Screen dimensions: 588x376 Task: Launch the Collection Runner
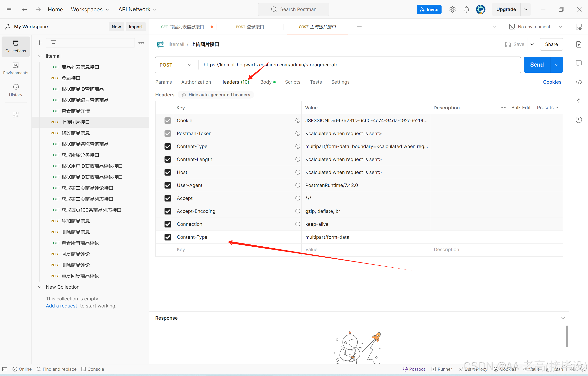coord(442,369)
